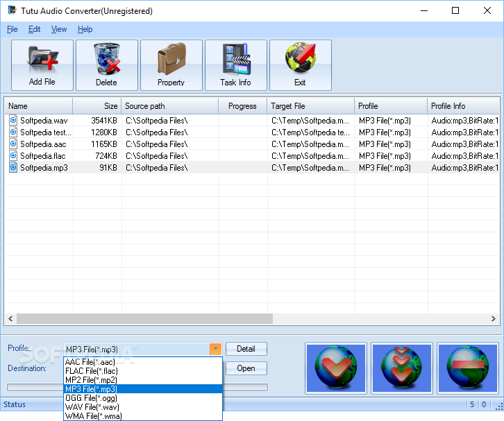Select the Softpedia.flac file name

click(43, 156)
